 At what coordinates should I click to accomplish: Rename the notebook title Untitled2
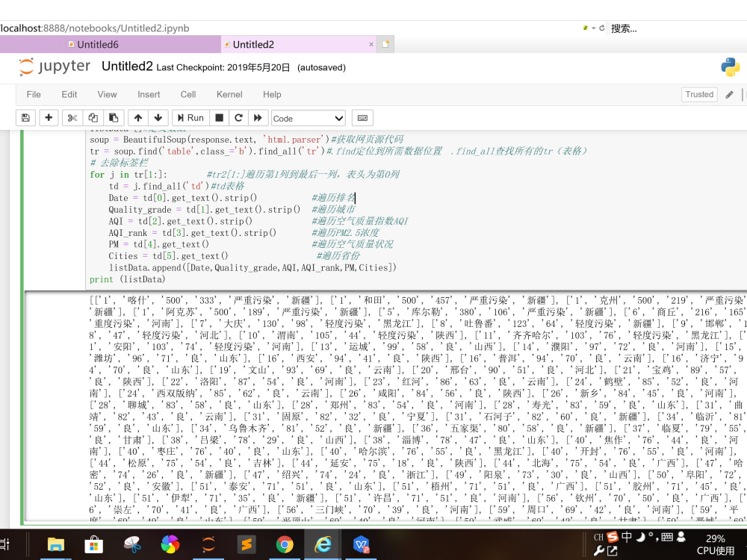(127, 66)
